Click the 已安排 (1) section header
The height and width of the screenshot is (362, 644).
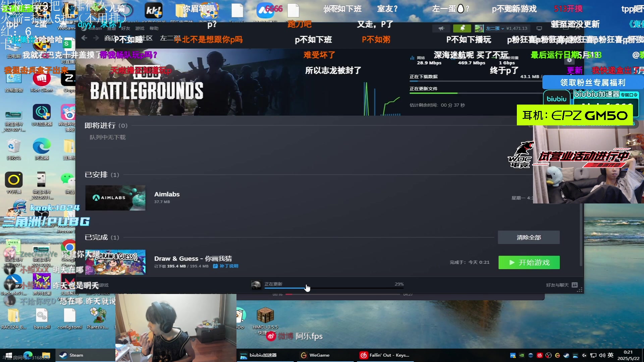tap(102, 175)
